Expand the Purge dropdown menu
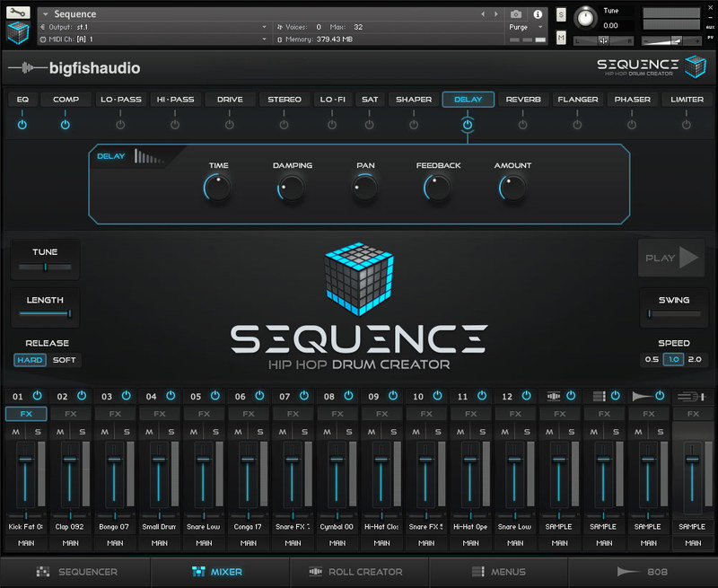 click(x=524, y=27)
